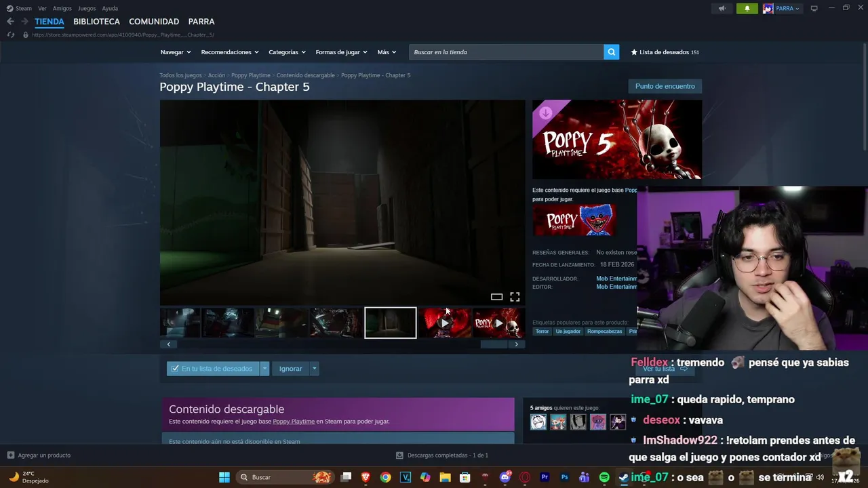Click 'Todos los juegos' breadcrumb
The height and width of the screenshot is (488, 868).
(180, 75)
